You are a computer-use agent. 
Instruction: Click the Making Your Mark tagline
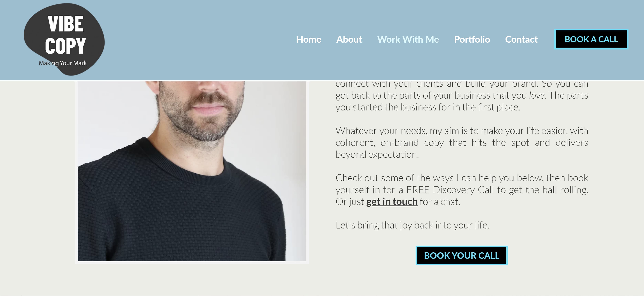(x=63, y=63)
